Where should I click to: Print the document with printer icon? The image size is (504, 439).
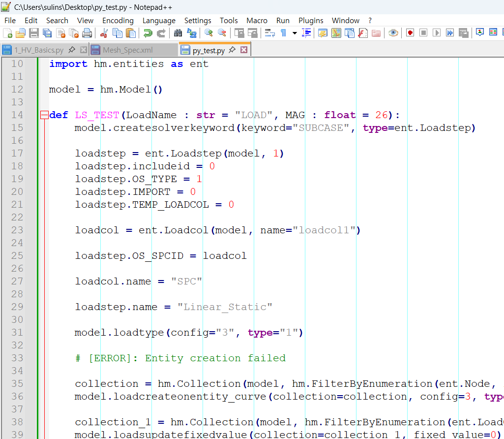87,33
